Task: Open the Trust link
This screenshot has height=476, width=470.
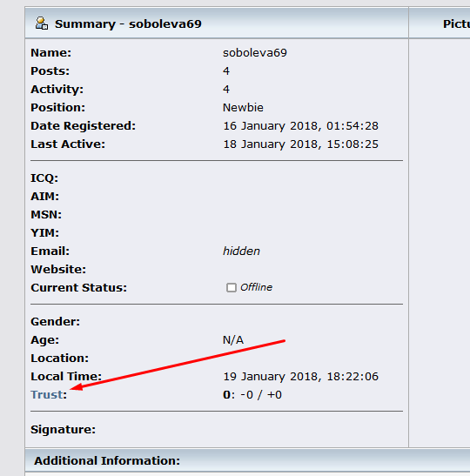Action: [x=47, y=395]
